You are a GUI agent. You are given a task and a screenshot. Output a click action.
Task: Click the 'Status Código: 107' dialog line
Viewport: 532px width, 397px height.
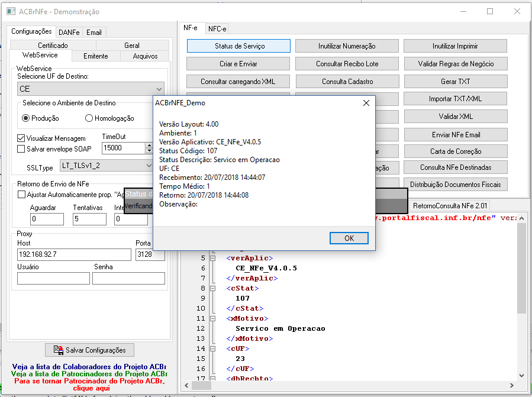pos(188,151)
